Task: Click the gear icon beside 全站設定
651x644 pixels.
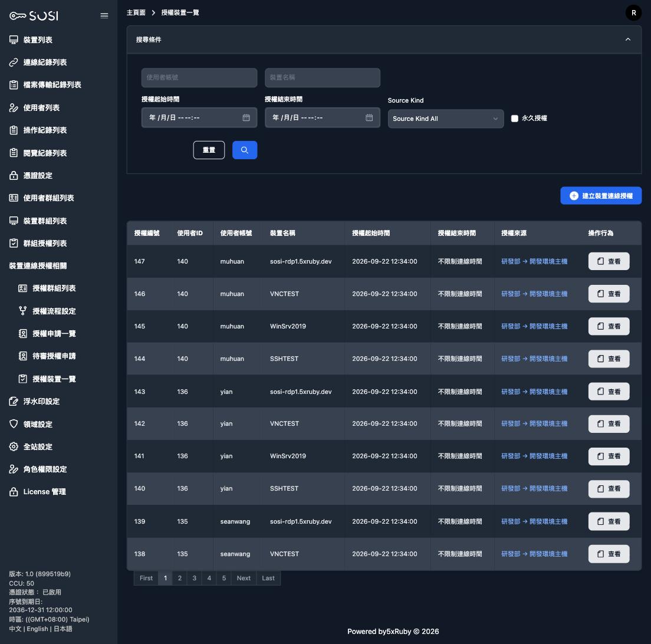Action: coord(14,447)
